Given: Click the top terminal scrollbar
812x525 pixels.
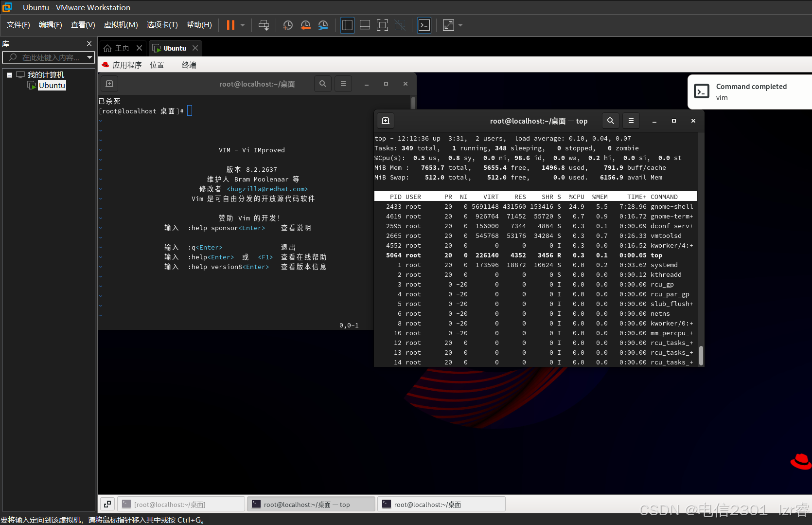Looking at the screenshot, I should pos(701,355).
